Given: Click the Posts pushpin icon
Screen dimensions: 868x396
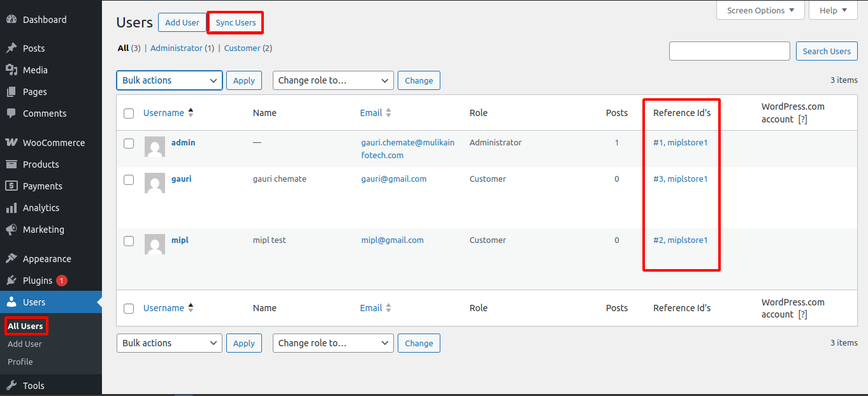Looking at the screenshot, I should [x=11, y=48].
